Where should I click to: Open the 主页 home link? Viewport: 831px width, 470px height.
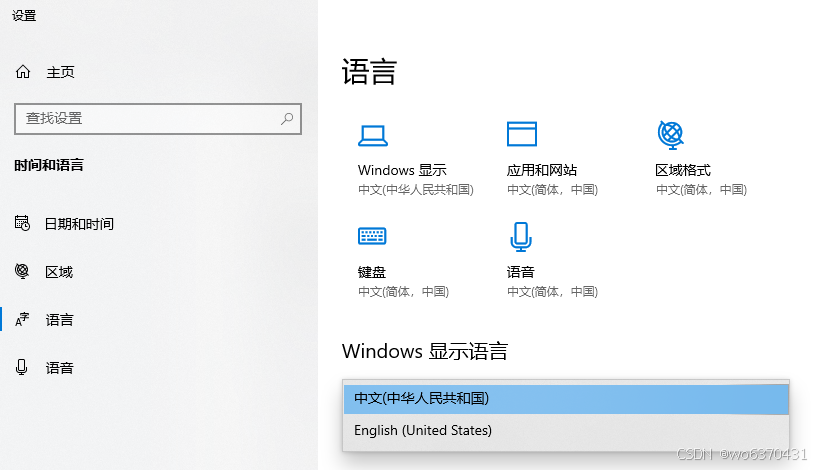point(60,72)
